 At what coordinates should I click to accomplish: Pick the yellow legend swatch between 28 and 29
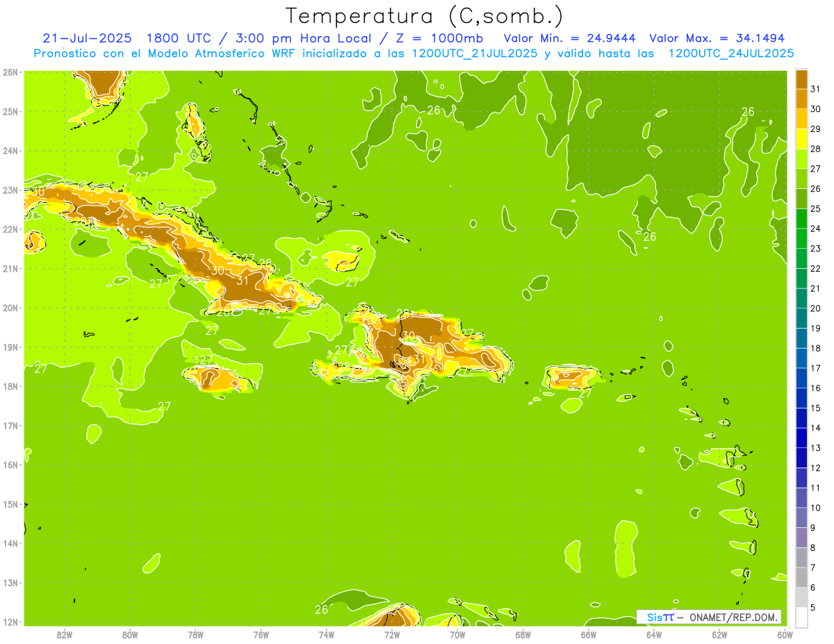click(802, 139)
